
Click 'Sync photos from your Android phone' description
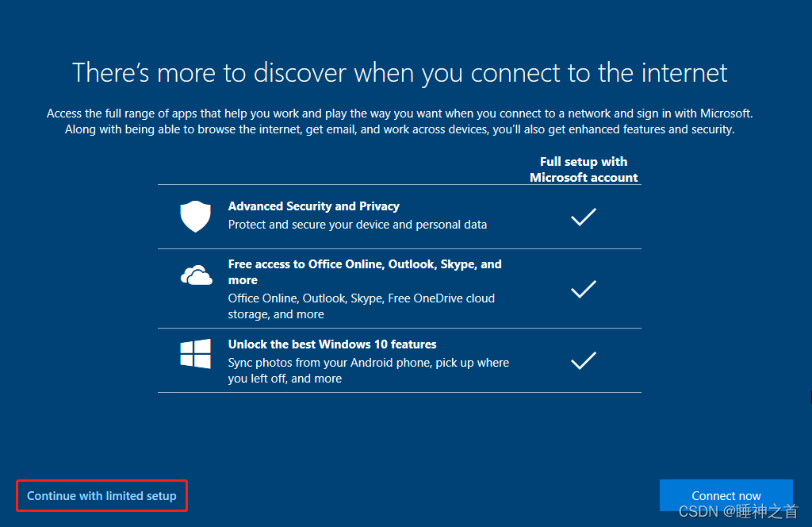coord(369,371)
